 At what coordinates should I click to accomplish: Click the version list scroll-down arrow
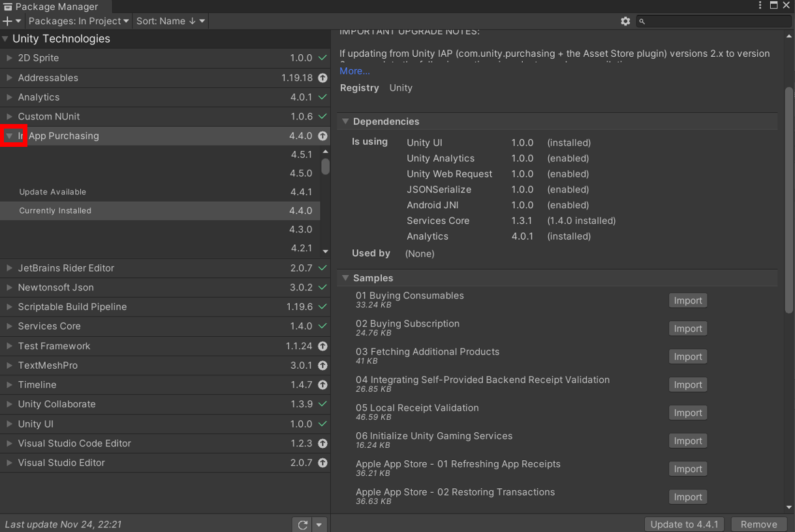(325, 251)
